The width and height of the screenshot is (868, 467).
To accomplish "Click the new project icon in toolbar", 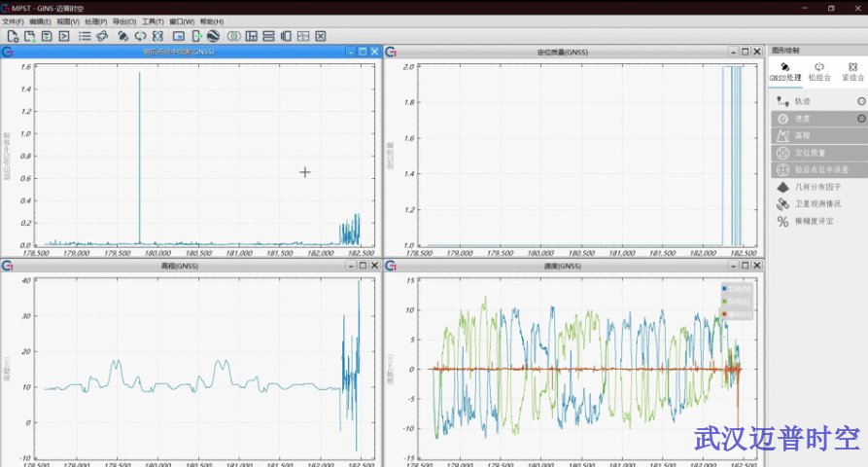I will tap(13, 36).
